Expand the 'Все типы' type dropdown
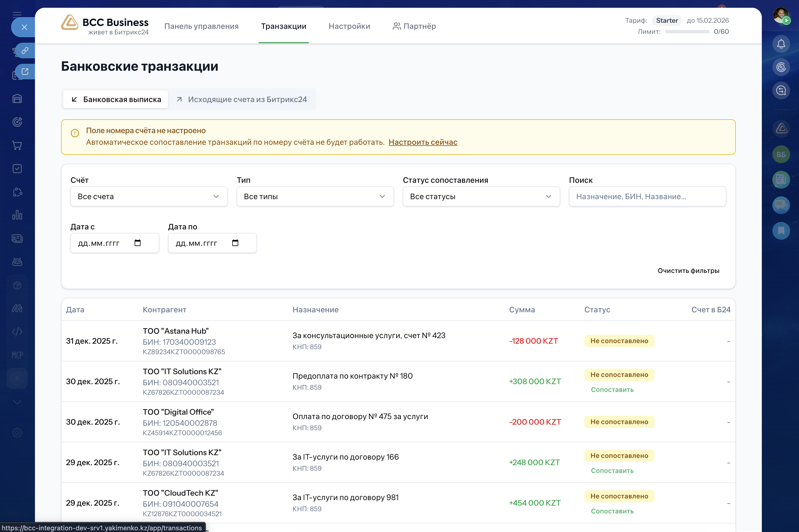The height and width of the screenshot is (532, 799). point(315,196)
